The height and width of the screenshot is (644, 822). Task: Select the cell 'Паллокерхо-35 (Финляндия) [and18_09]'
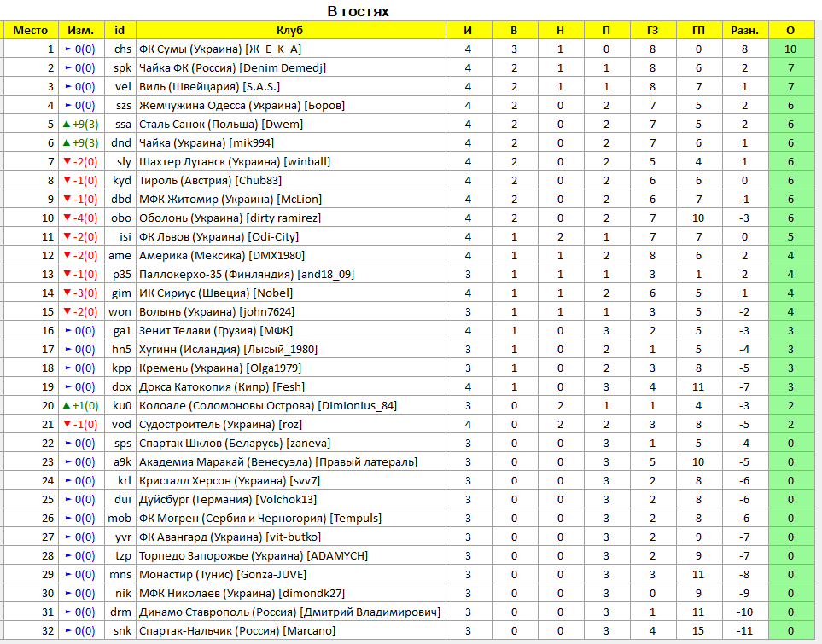tap(291, 275)
